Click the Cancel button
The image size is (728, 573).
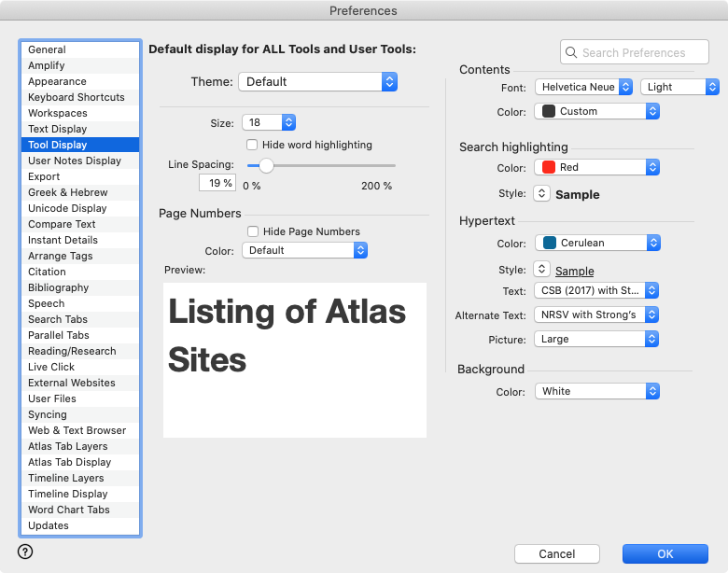pyautogui.click(x=557, y=553)
